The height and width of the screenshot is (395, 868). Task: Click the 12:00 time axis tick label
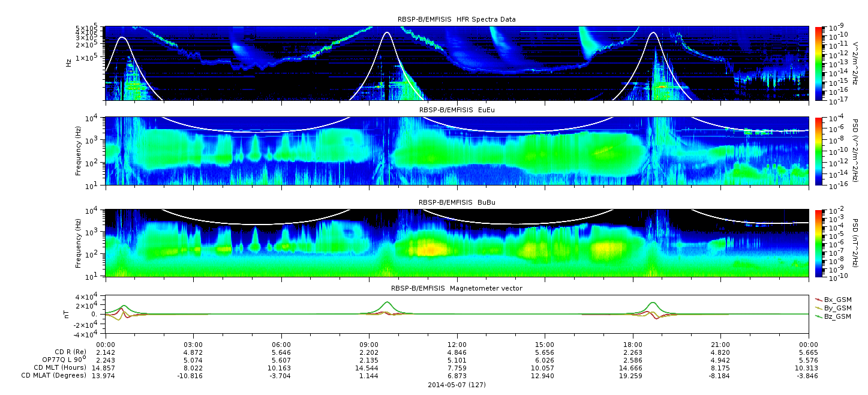pos(456,344)
